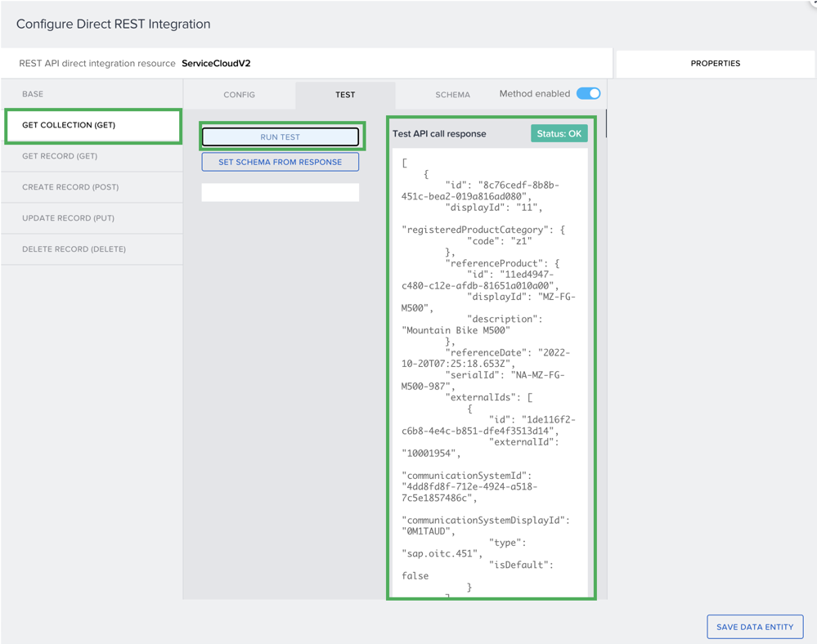Screen dimensions: 817x644
Task: Toggle the Method enabled switch
Action: point(588,94)
